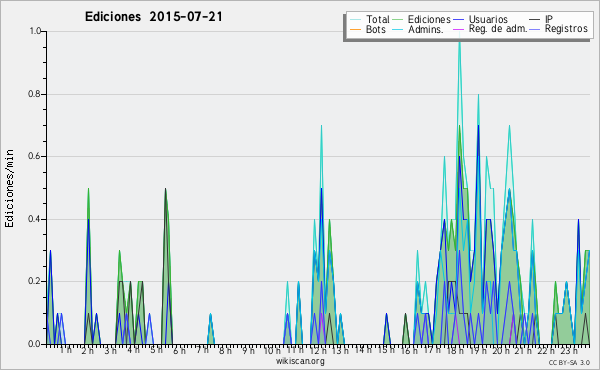Click the '10 h' x-axis label
The width and height of the screenshot is (600, 370).
click(x=272, y=351)
